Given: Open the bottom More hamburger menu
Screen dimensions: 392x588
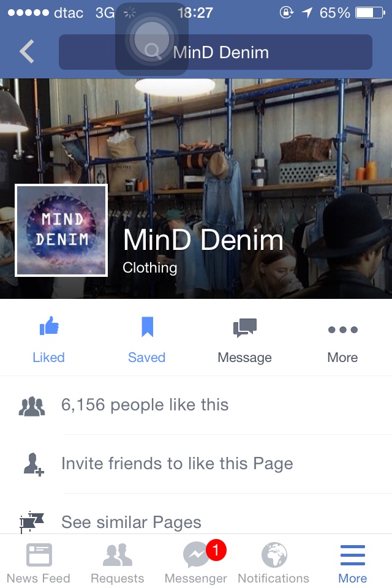Looking at the screenshot, I should point(353,562).
